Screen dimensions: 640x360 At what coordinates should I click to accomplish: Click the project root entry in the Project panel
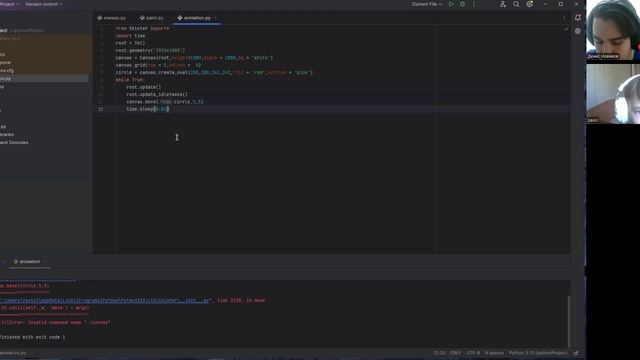coord(22,30)
